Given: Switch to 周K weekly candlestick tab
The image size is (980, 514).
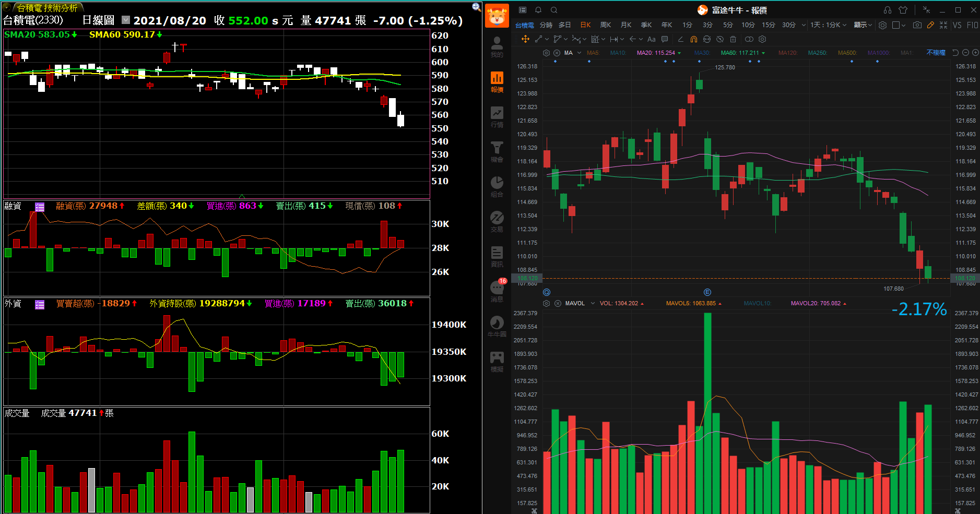Looking at the screenshot, I should [x=606, y=25].
